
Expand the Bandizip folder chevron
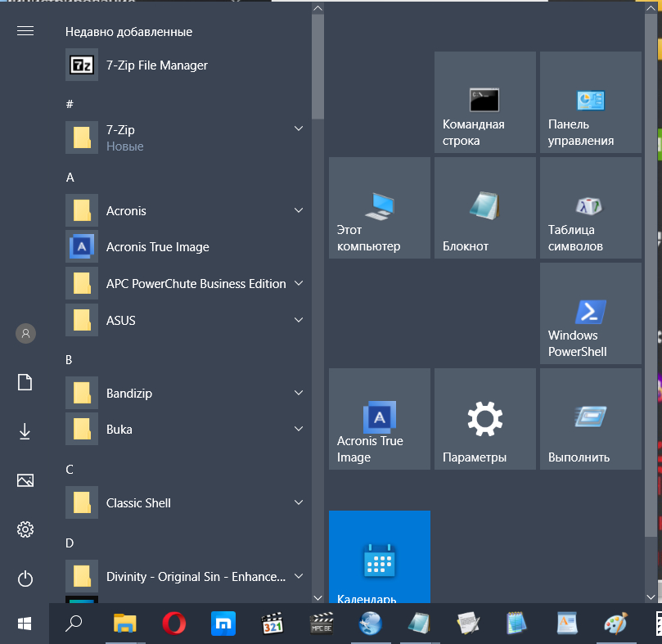coord(299,393)
